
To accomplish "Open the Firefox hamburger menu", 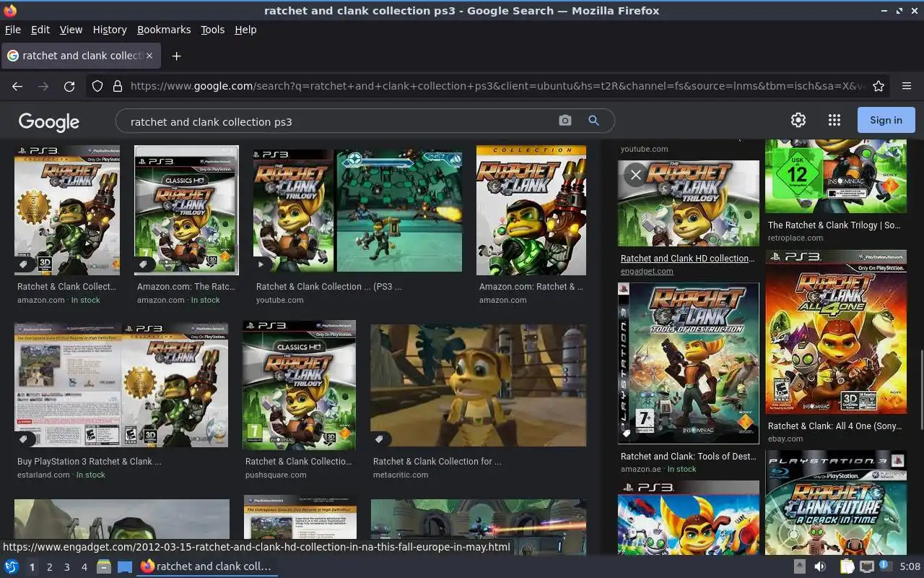I will click(x=907, y=86).
